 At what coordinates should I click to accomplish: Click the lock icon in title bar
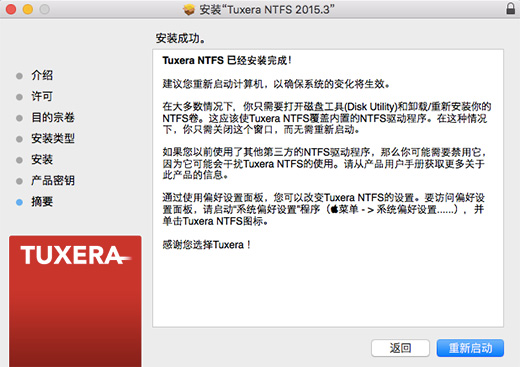point(510,9)
